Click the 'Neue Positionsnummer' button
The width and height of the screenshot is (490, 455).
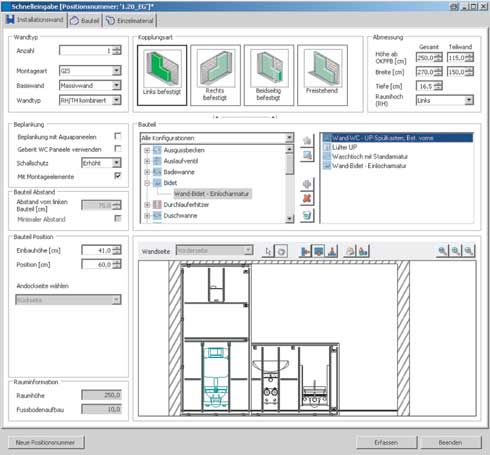tap(46, 442)
